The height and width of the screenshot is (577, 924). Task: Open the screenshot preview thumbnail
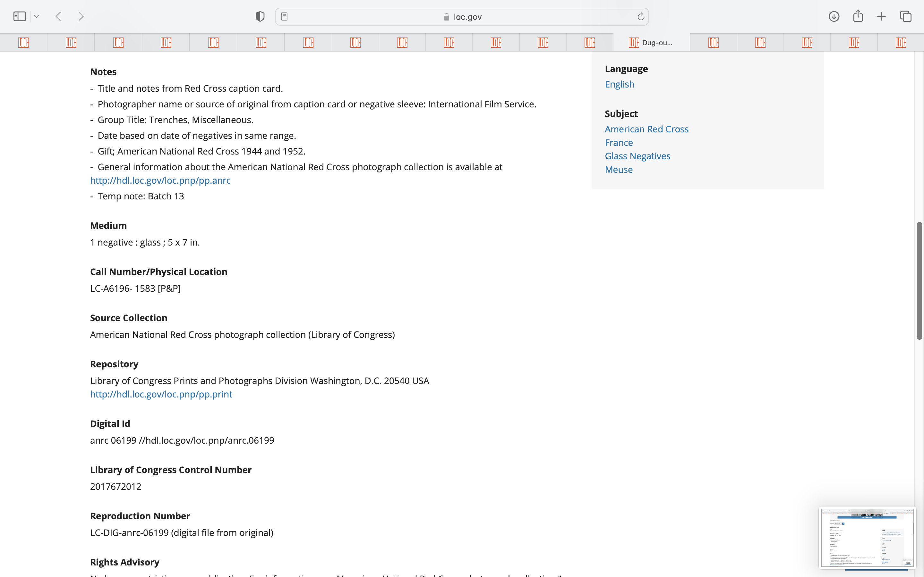pyautogui.click(x=867, y=537)
